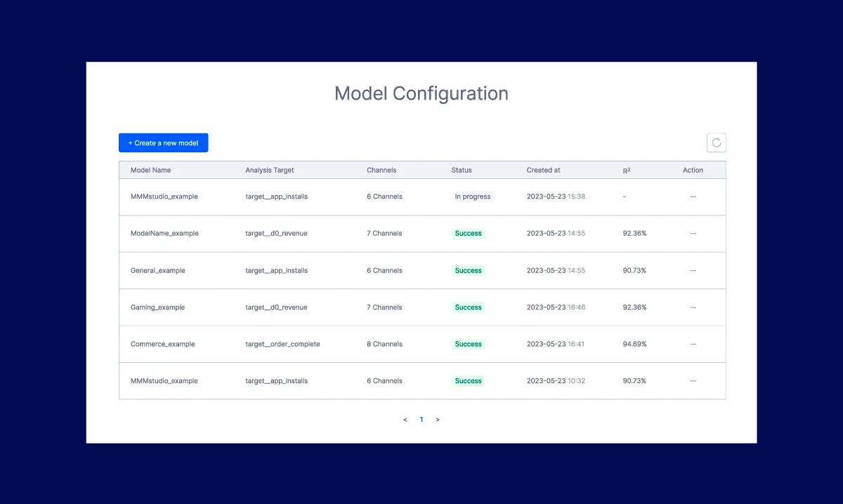Click the Analysis Target column header
Viewport: 843px width, 504px height.
point(270,170)
